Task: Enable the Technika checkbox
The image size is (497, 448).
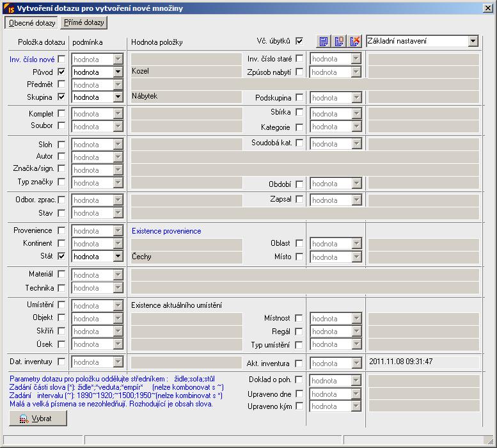Action: tap(61, 288)
